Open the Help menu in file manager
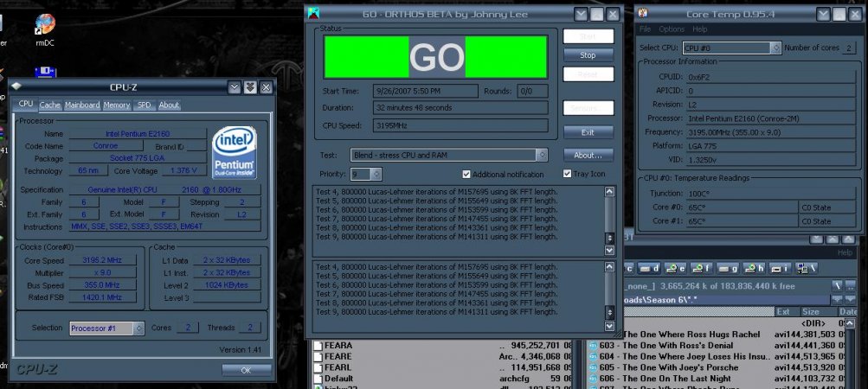This screenshot has height=389, width=868. tap(845, 253)
